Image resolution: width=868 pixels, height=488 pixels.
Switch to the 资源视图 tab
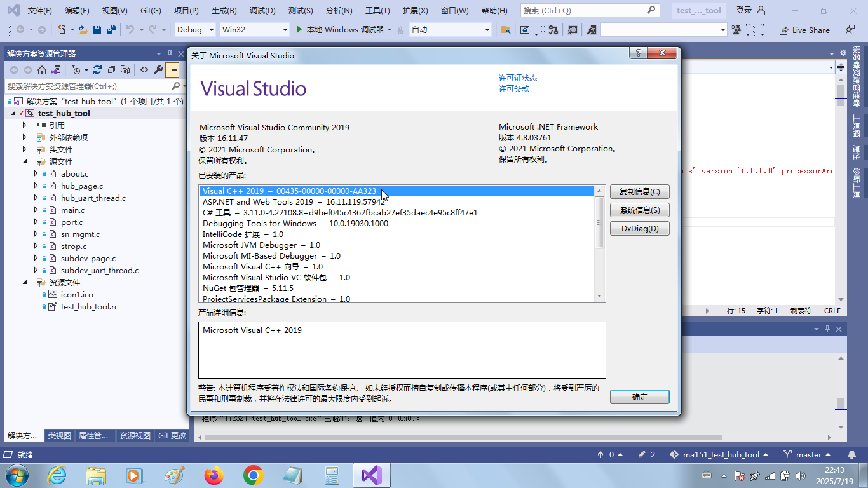[x=135, y=435]
